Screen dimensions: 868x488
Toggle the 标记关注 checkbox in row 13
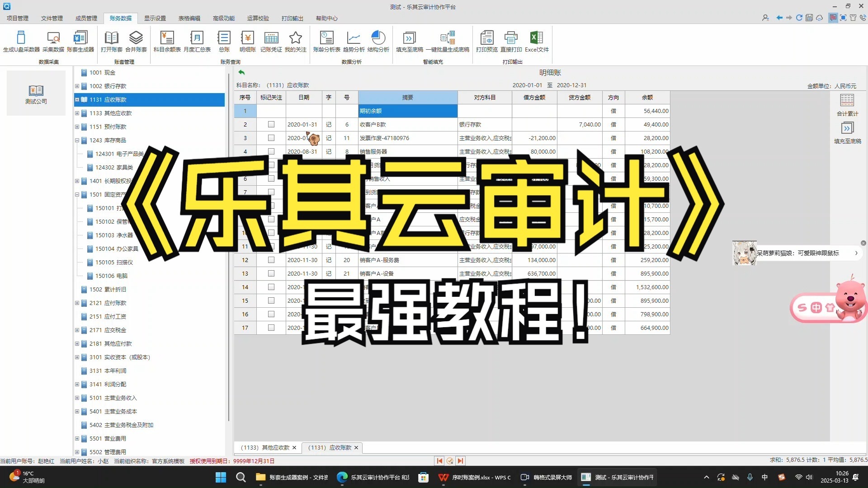[x=271, y=273]
